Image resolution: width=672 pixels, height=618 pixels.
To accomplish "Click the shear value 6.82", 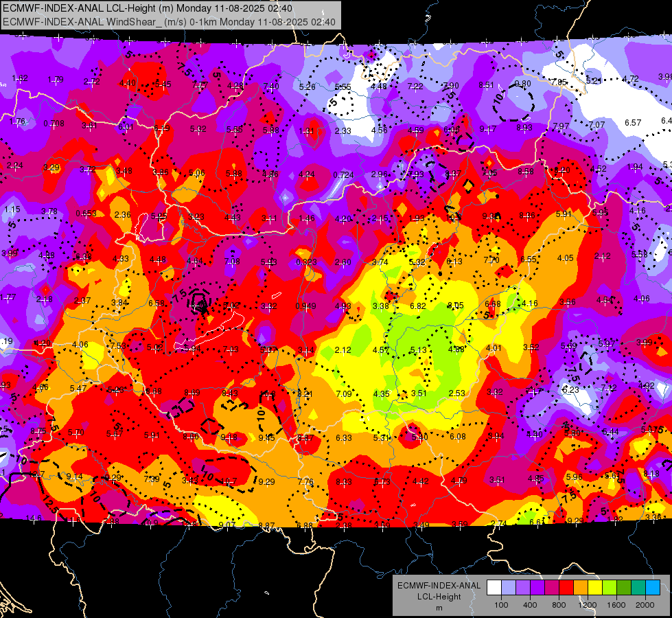I will pyautogui.click(x=418, y=306).
